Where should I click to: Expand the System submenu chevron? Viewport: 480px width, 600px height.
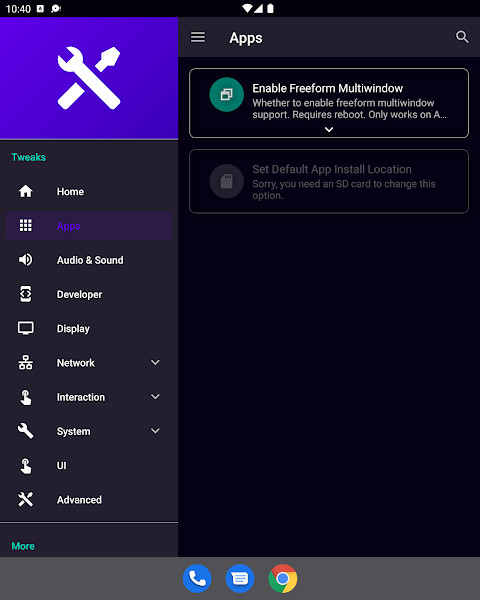point(155,431)
